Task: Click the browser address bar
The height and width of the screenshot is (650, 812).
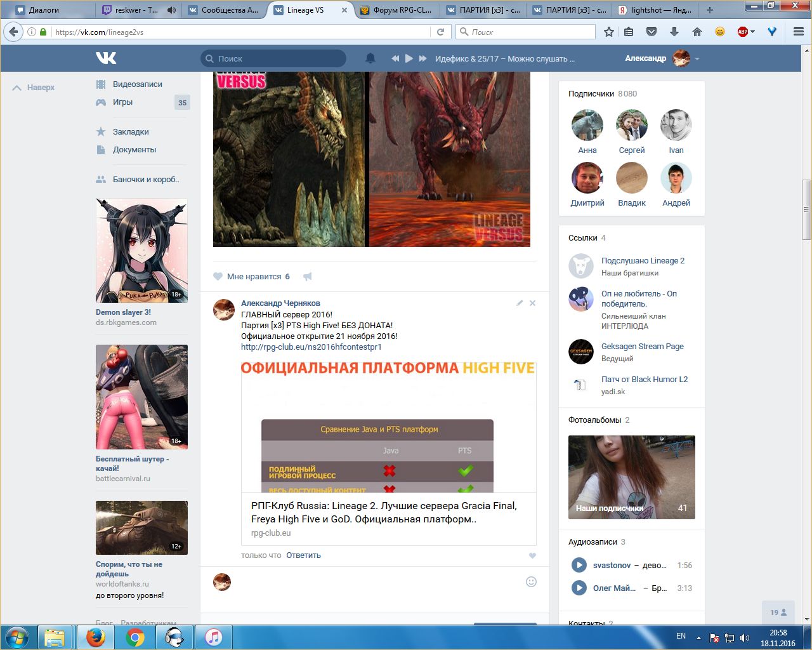Action: pyautogui.click(x=241, y=32)
